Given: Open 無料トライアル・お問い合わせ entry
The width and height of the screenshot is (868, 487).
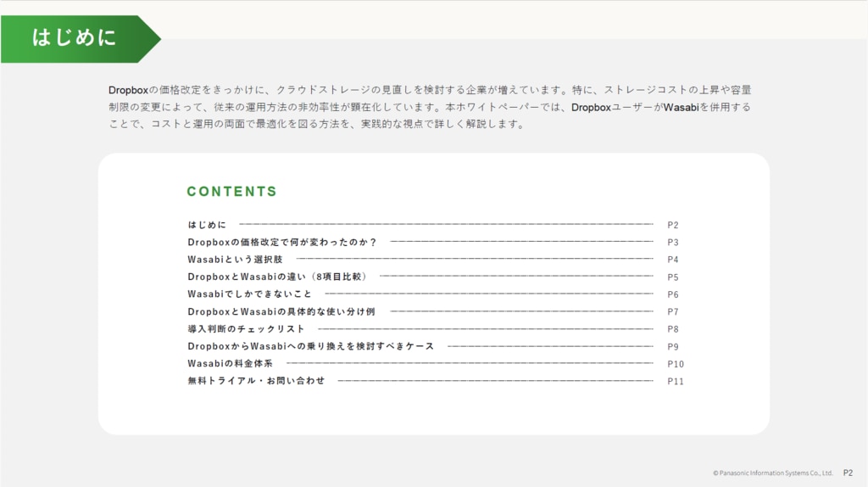Looking at the screenshot, I should [x=256, y=381].
